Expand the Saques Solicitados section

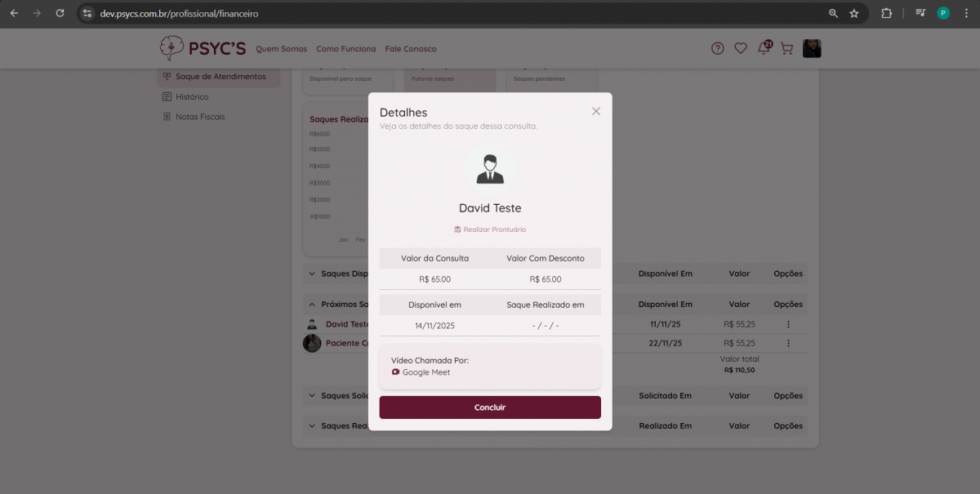pyautogui.click(x=312, y=396)
